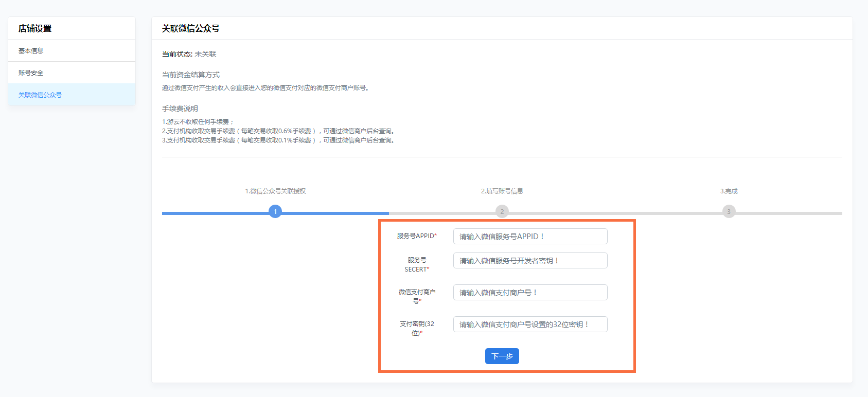Focus the 微信支付商户号 input field
Viewport: 868px width, 397px height.
coord(530,293)
